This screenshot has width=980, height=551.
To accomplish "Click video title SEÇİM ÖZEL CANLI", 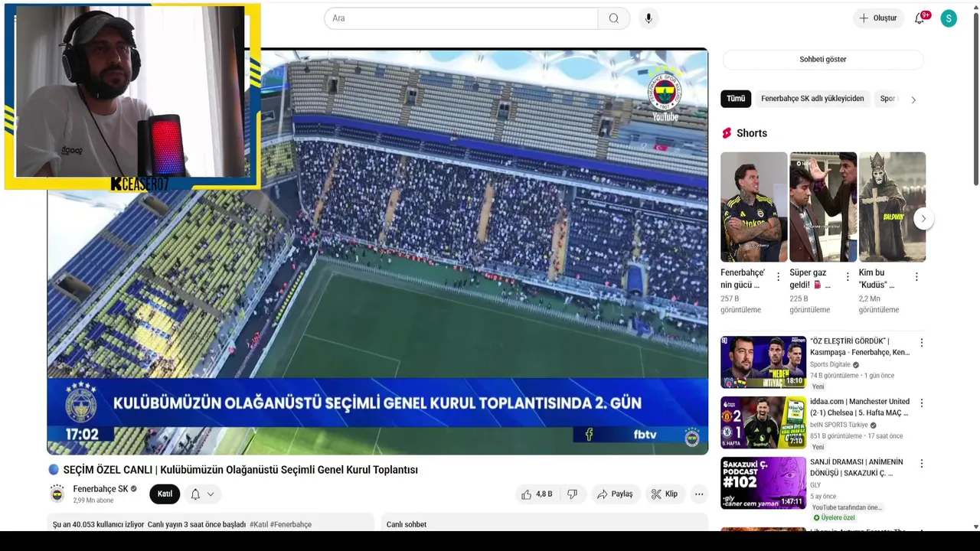I will (240, 470).
